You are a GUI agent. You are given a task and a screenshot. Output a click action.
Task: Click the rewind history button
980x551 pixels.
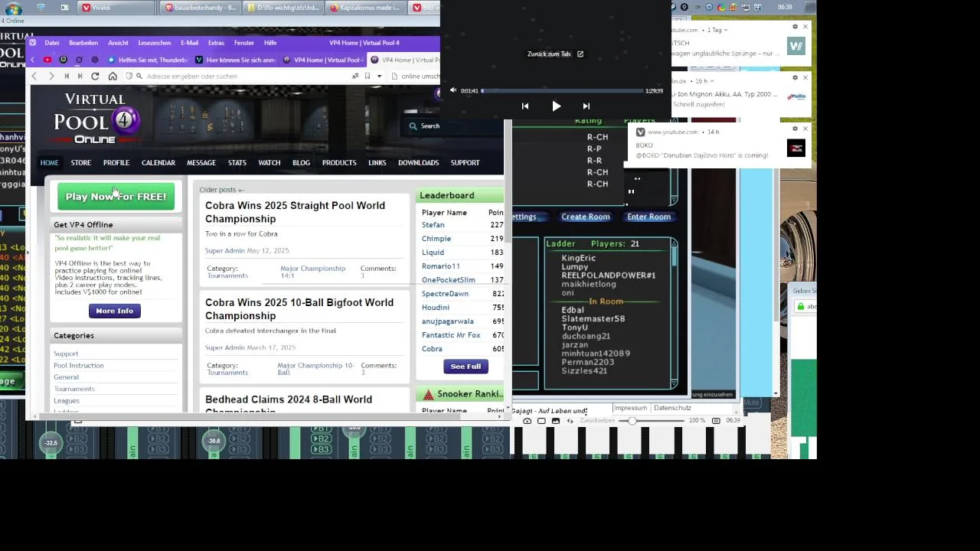[67, 77]
